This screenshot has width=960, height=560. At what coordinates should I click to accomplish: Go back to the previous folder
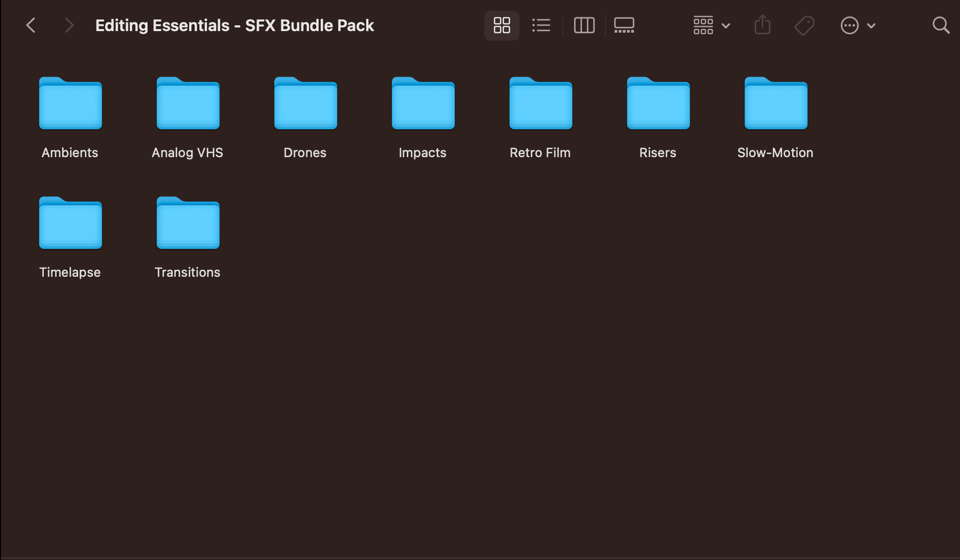point(31,25)
